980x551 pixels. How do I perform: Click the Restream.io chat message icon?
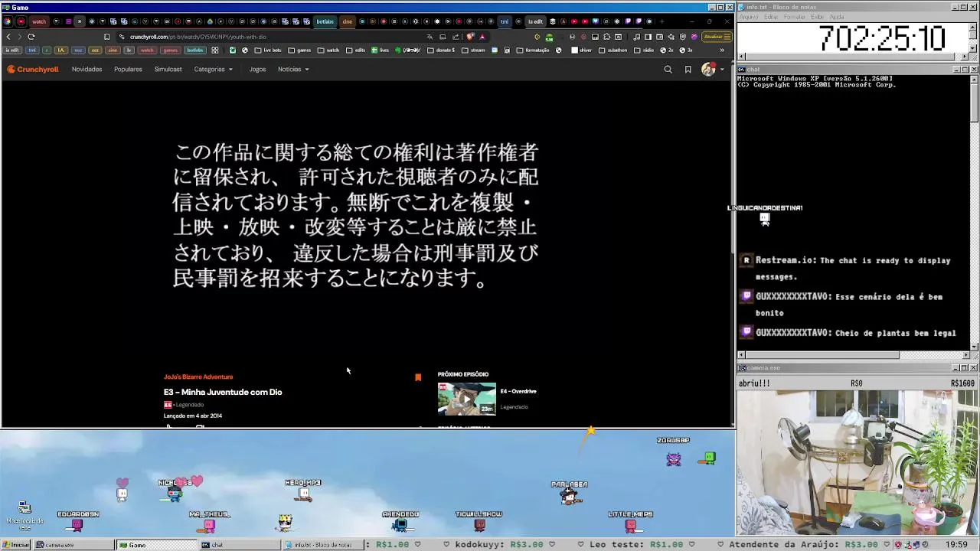pyautogui.click(x=746, y=260)
